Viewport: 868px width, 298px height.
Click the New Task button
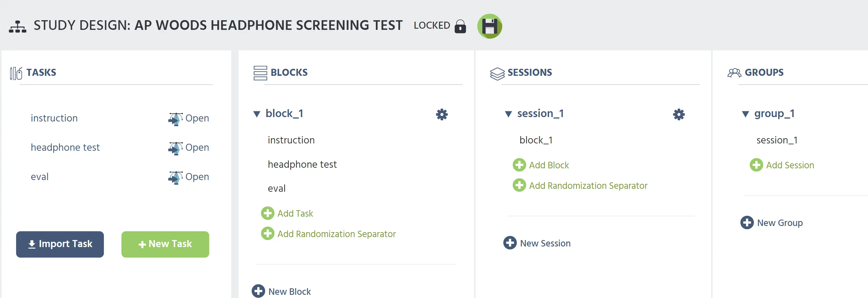point(165,244)
